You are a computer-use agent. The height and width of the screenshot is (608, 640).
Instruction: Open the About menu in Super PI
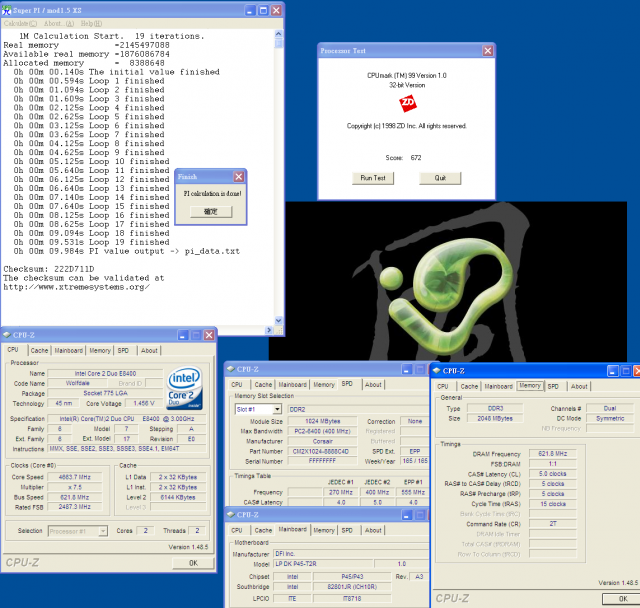point(59,24)
